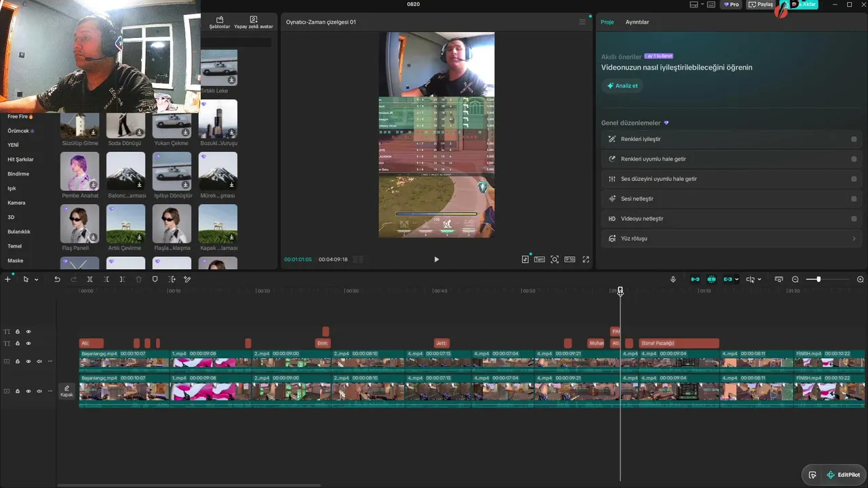Select the Flaş Paneli effect thumbnail
The height and width of the screenshot is (488, 868).
point(79,224)
